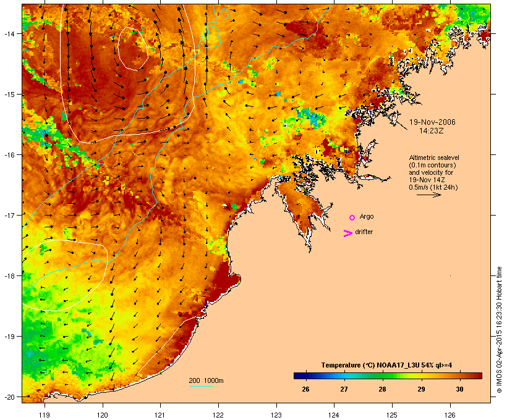Click the latitude axis label '-14'

tap(9, 33)
